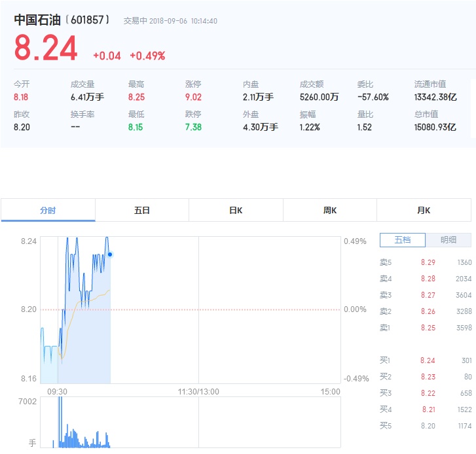Image resolution: width=476 pixels, height=454 pixels.
Task: Select the 五档 order book toggle
Action: click(x=403, y=240)
